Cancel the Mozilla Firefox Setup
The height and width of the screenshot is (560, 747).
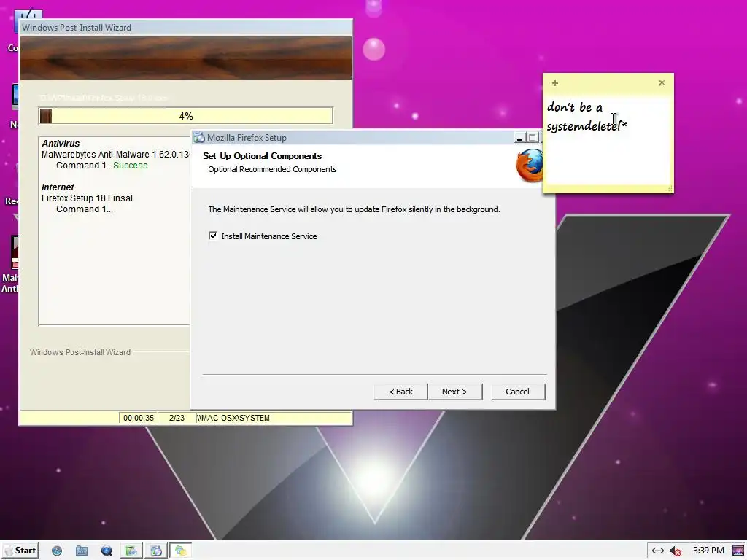517,392
